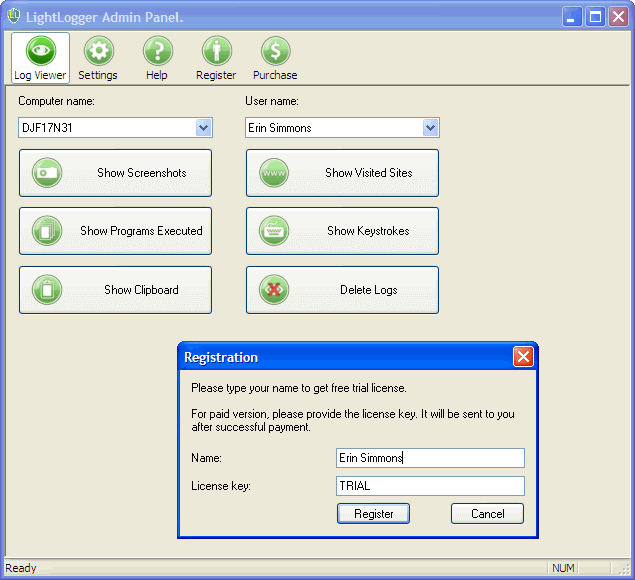Maximize the LightLogger Admin Panel window
Image resolution: width=635 pixels, height=580 pixels.
pos(595,17)
